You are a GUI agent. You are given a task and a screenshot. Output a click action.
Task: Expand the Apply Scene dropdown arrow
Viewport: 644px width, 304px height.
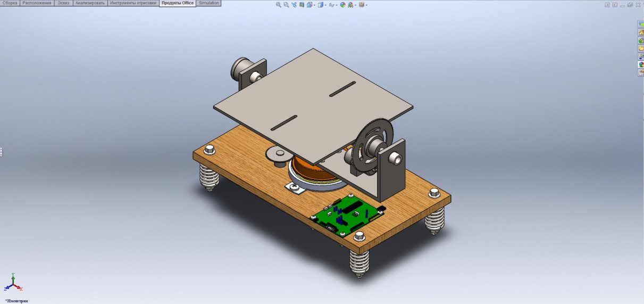point(355,5)
